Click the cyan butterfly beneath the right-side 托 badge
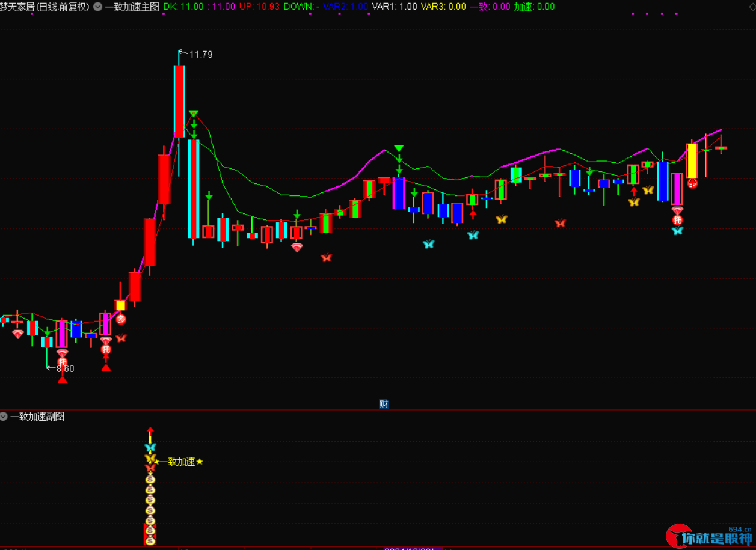Image resolution: width=756 pixels, height=550 pixels. [x=677, y=230]
